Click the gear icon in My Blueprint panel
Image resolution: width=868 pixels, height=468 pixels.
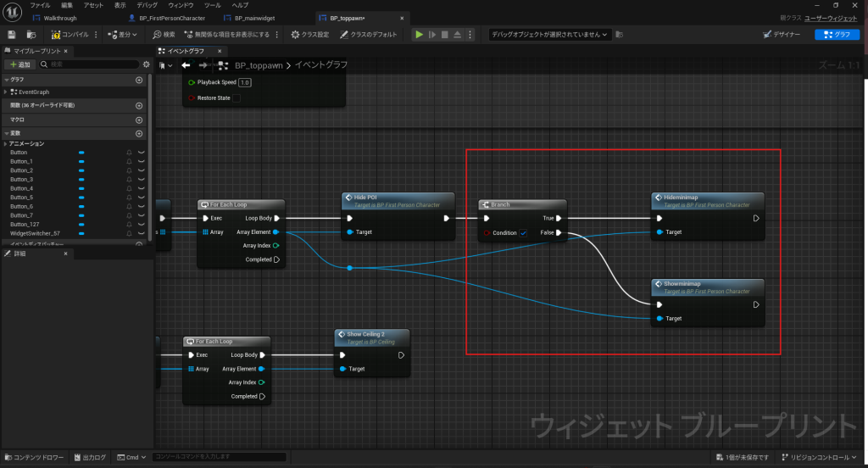point(146,64)
